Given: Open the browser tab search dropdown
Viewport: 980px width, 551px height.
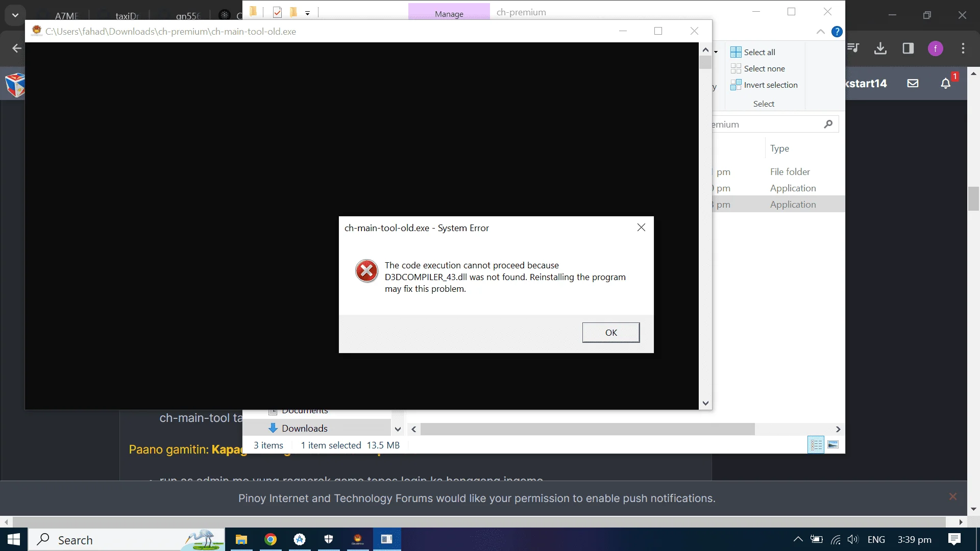Looking at the screenshot, I should click(15, 15).
